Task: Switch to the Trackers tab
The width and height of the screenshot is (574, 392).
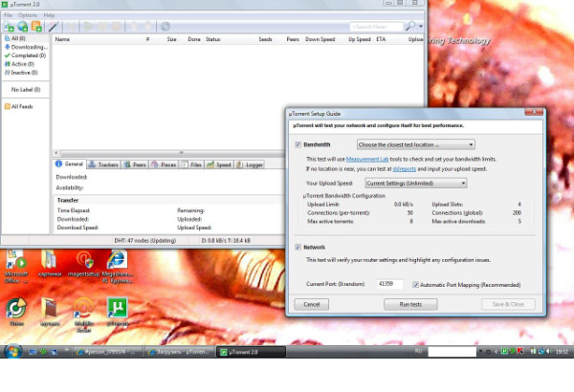Action: pos(106,164)
